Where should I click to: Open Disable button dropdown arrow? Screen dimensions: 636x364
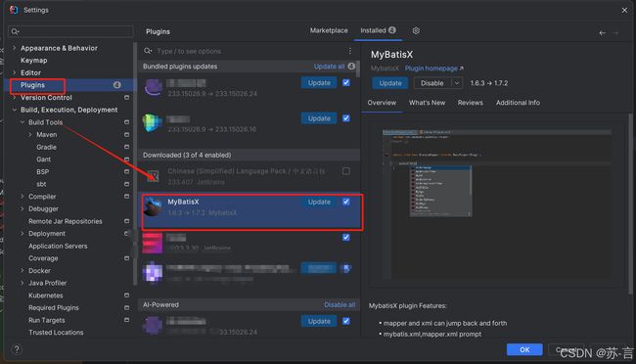[x=457, y=83]
